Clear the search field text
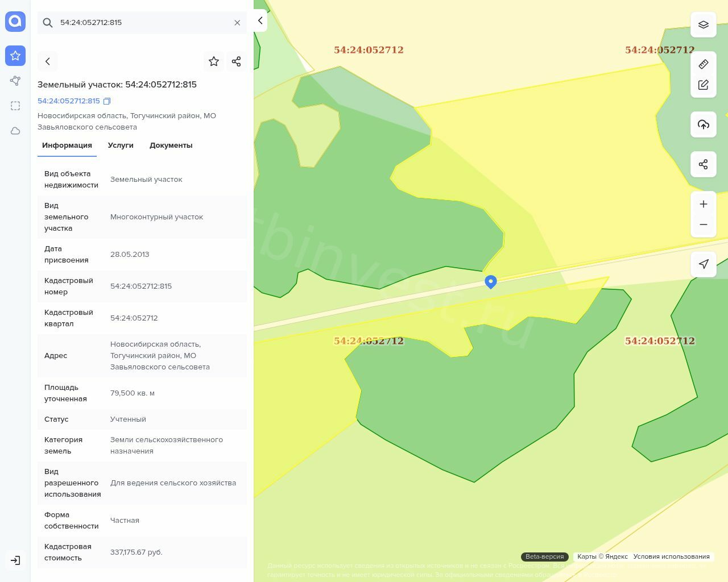Screen dimensions: 728x582 pyautogui.click(x=237, y=23)
